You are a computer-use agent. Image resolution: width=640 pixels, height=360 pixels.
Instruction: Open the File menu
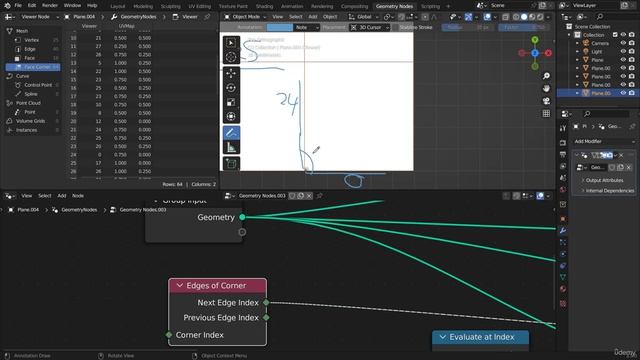18,6
